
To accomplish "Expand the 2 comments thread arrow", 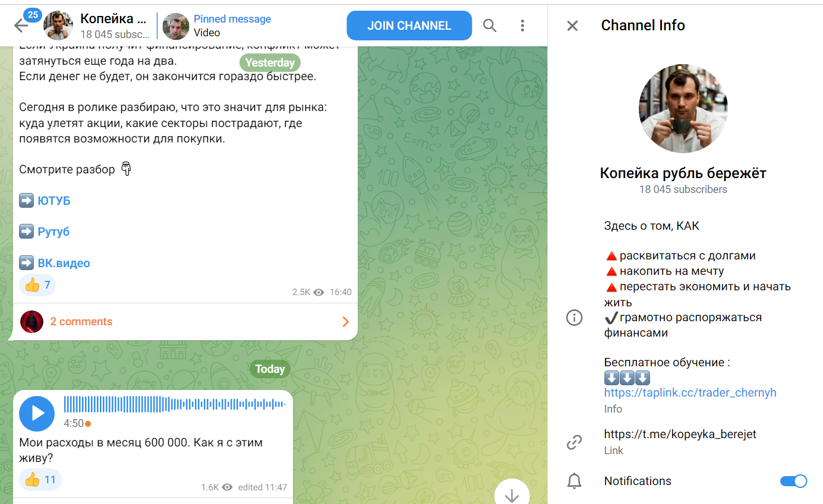I will tap(345, 322).
